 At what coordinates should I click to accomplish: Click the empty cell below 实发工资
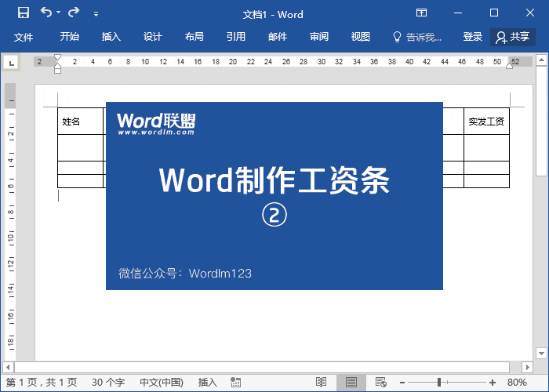486,147
